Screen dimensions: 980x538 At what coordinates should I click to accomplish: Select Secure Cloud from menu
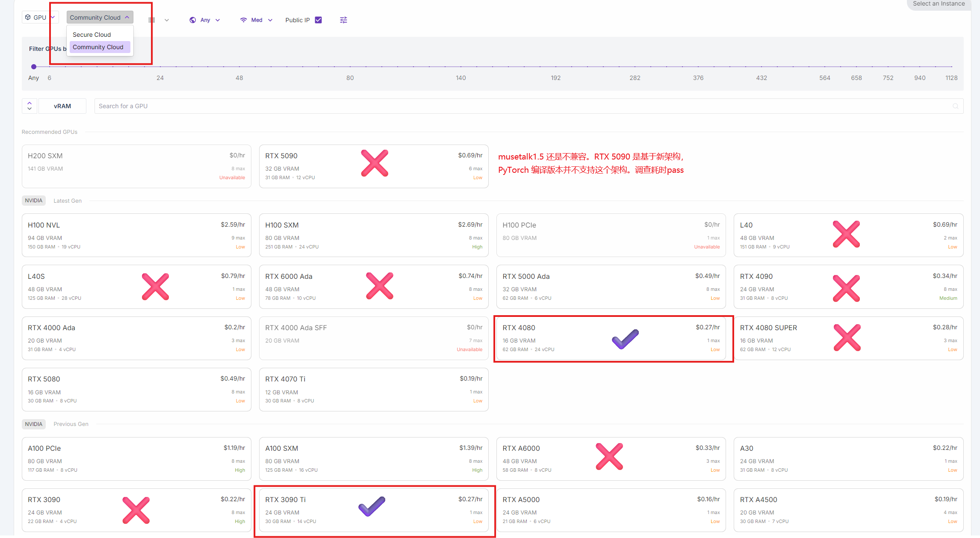coord(92,35)
